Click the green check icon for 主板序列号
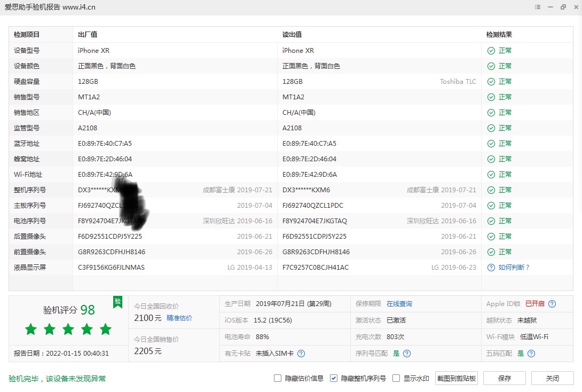 (x=491, y=206)
